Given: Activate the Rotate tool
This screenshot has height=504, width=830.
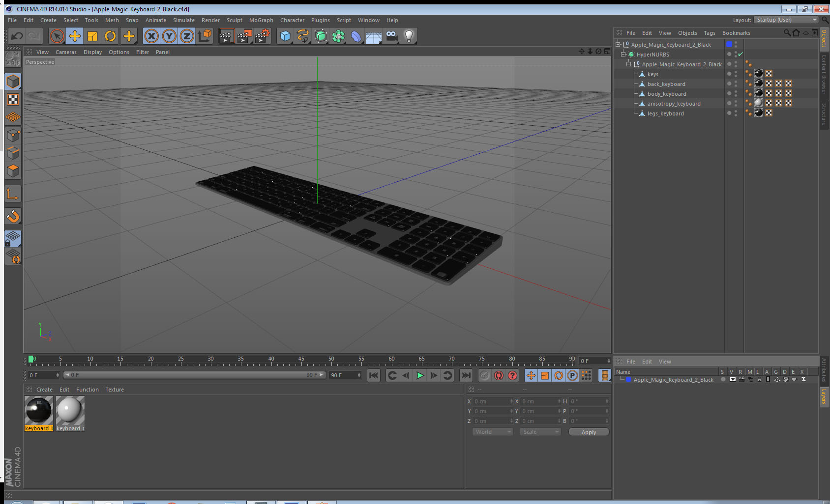Looking at the screenshot, I should click(x=110, y=36).
